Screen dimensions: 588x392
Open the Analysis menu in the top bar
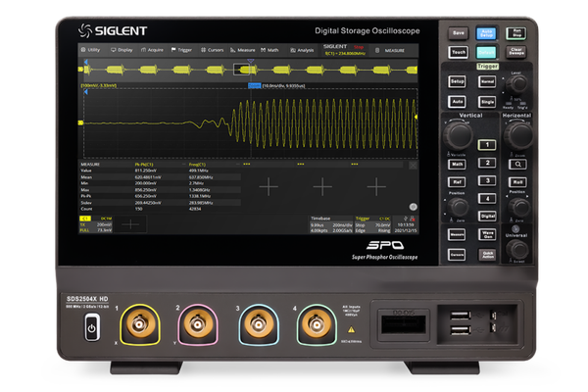click(302, 50)
